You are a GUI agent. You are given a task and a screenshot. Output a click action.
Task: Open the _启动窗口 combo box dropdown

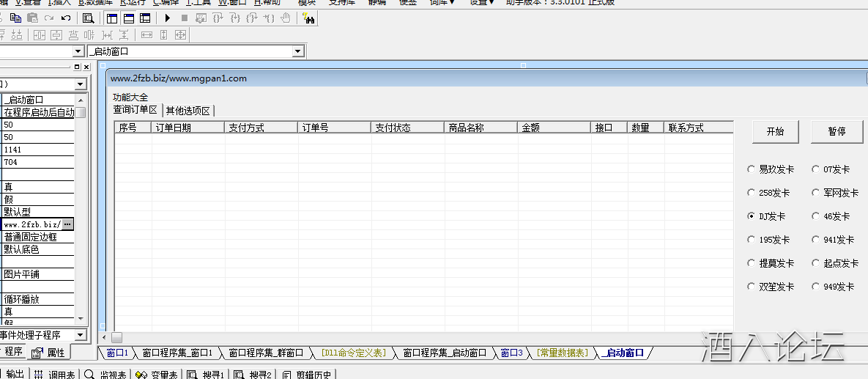coord(297,52)
